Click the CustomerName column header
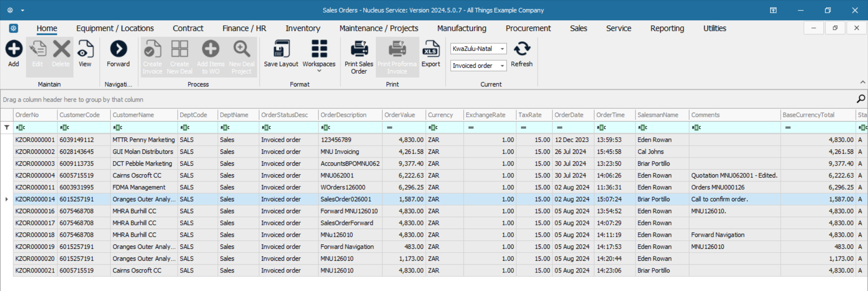Viewport: 868px width, 291px height. [x=133, y=115]
